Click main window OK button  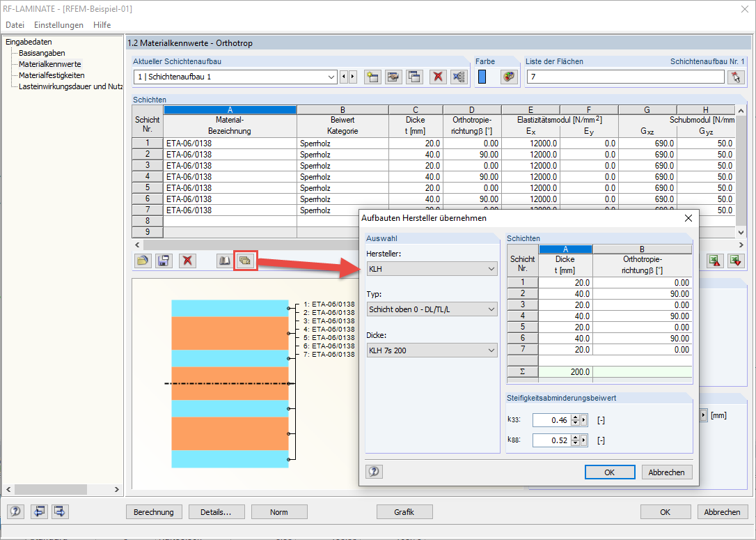coord(666,512)
